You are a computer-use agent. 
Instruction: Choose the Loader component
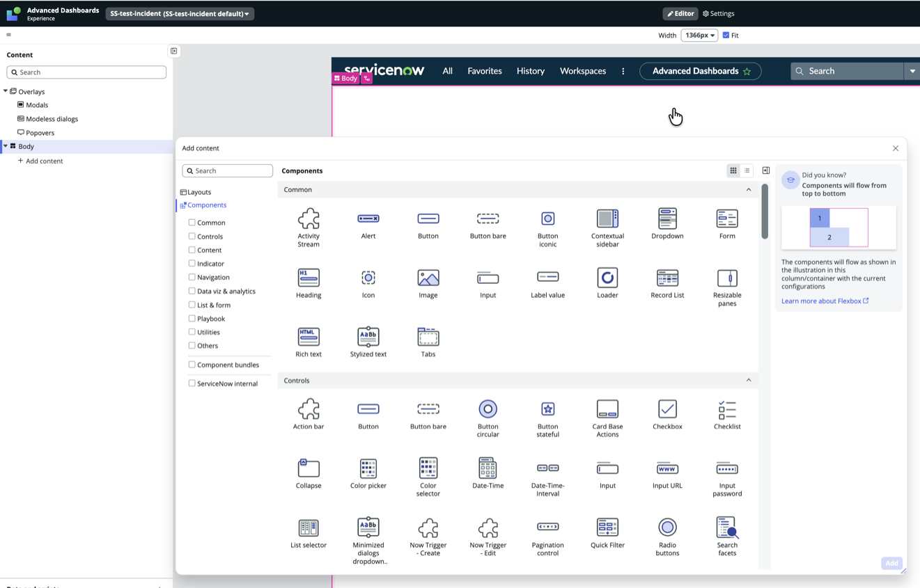pyautogui.click(x=607, y=283)
